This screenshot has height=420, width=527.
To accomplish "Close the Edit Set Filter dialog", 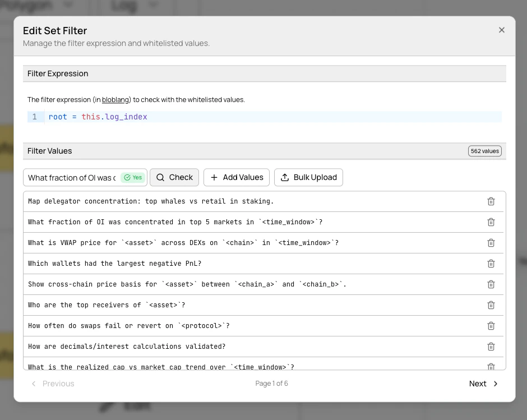I will pos(502,30).
